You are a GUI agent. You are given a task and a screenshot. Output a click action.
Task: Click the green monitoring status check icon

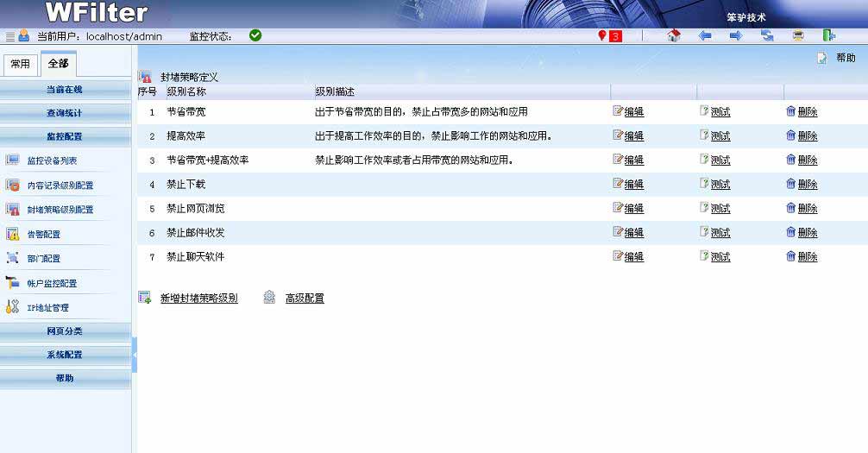point(255,35)
